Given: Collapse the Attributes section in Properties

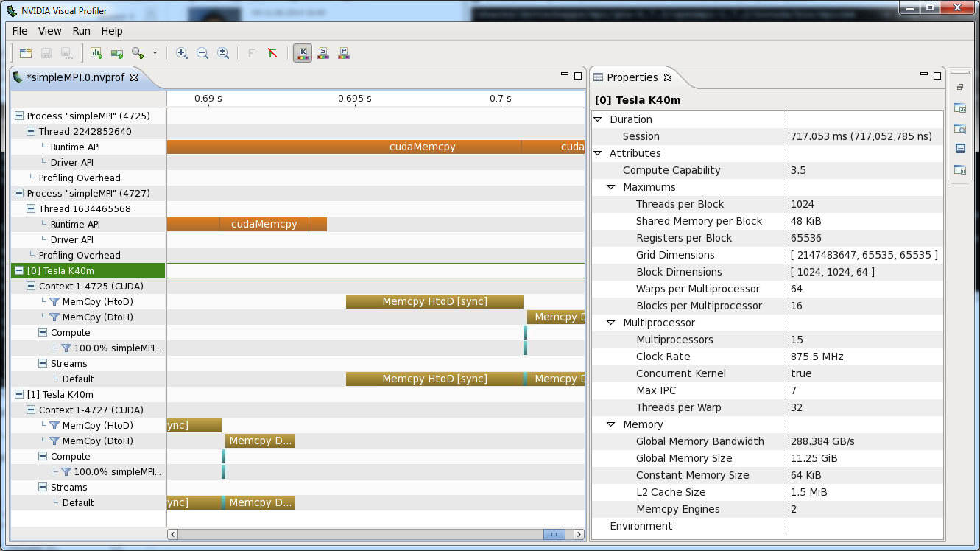Looking at the screenshot, I should [598, 153].
